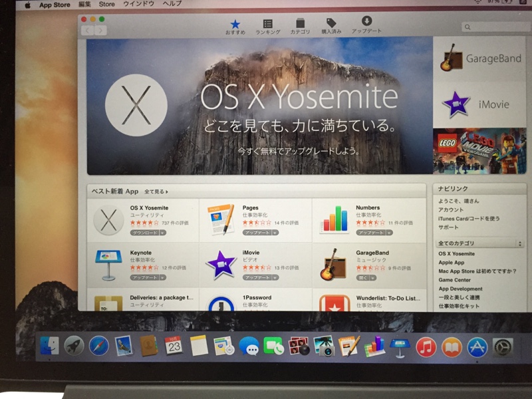Click the ダウンロード button for OS X Yosemite
532x399 pixels.
pyautogui.click(x=144, y=233)
